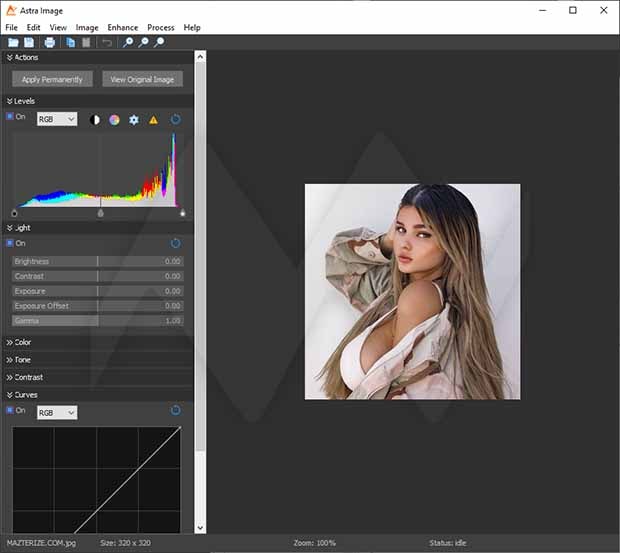Toggle the Levels On checkbox
This screenshot has height=553, width=620.
coord(10,117)
